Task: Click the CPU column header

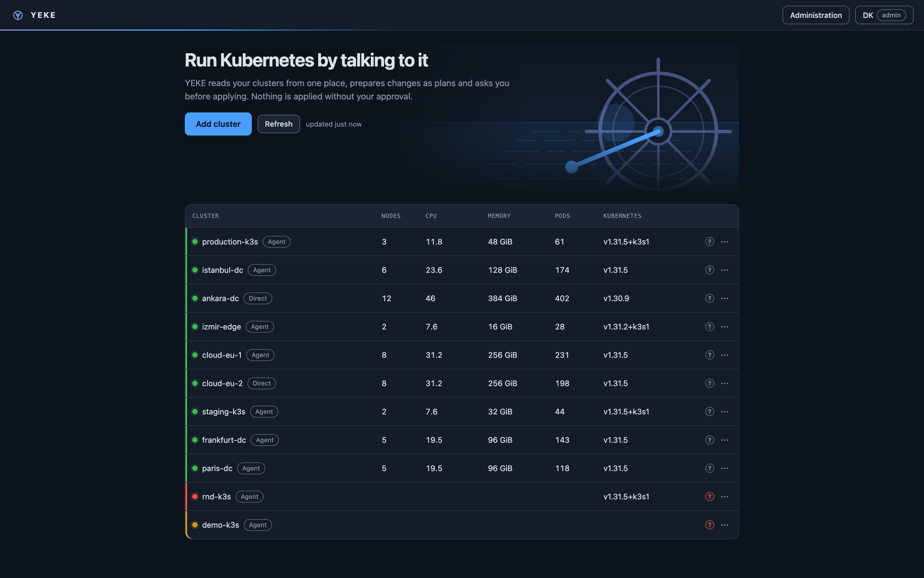Action: [431, 216]
